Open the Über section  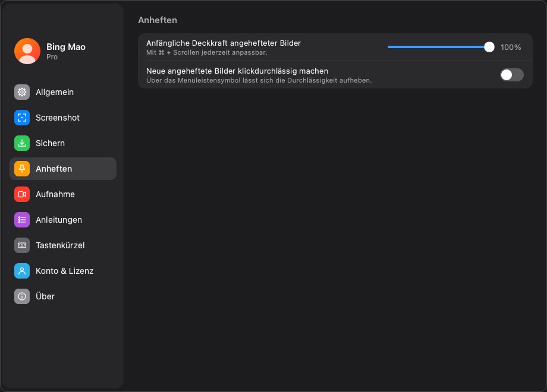click(63, 296)
